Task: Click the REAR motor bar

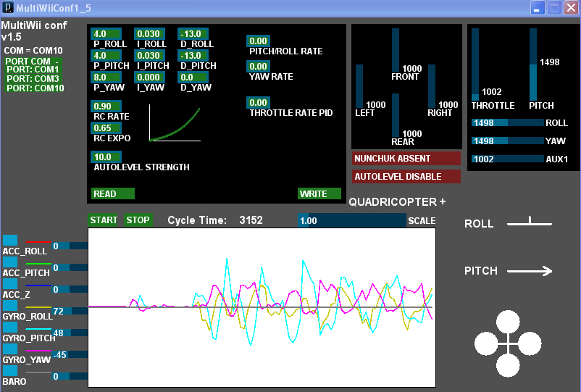Action: point(396,115)
